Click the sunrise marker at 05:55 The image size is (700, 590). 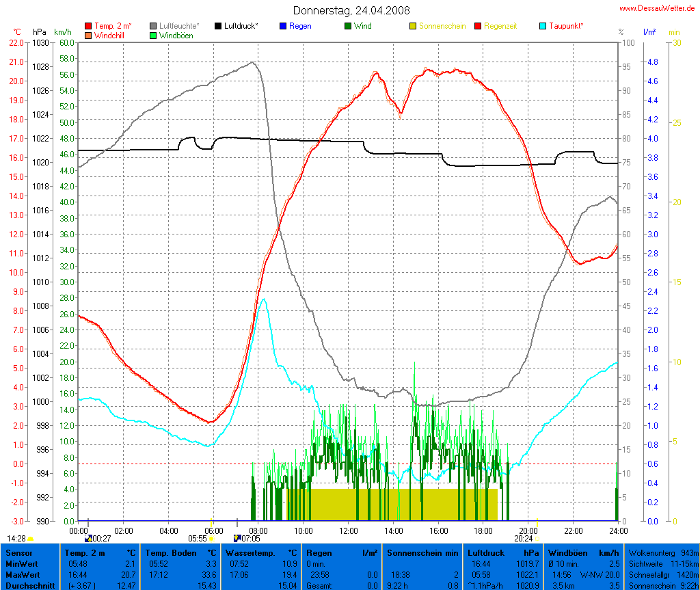[x=211, y=539]
